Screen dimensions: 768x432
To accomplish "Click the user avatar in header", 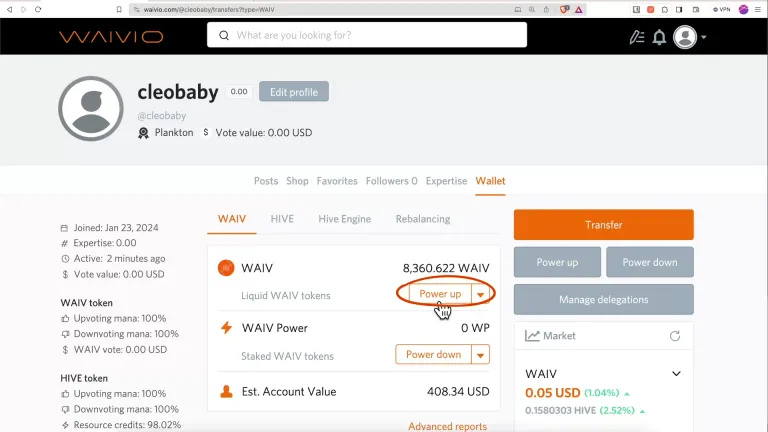I will coord(685,37).
